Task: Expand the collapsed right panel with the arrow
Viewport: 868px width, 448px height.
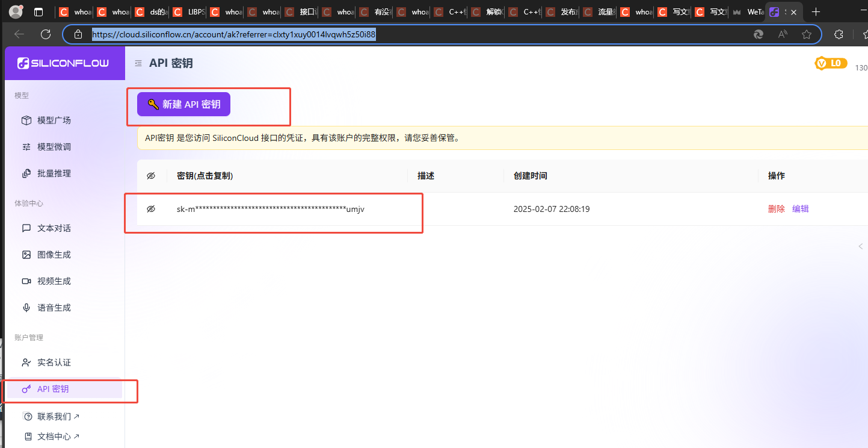Action: (860, 246)
